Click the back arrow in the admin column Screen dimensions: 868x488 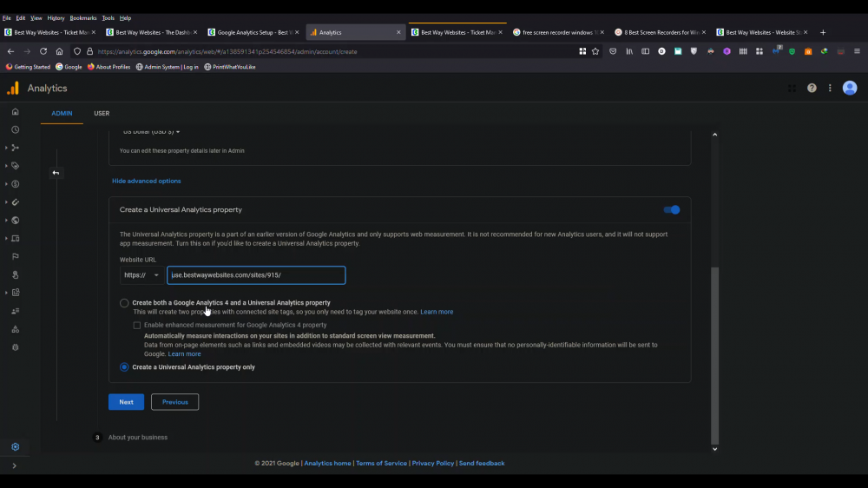pos(56,173)
